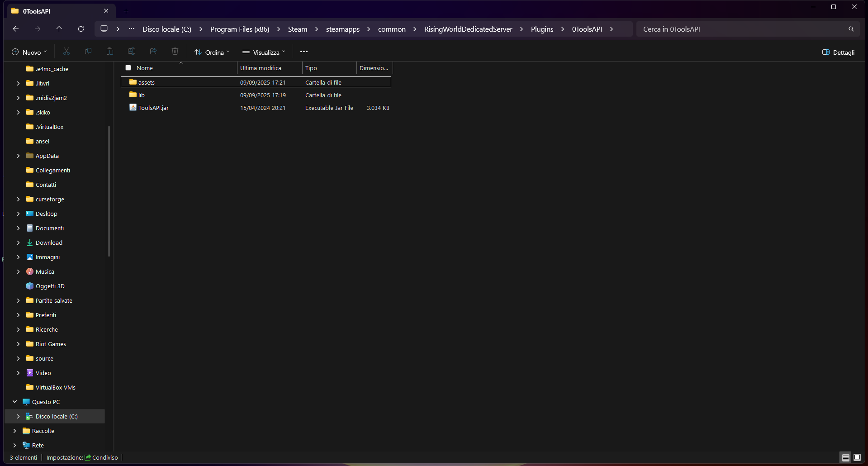The height and width of the screenshot is (466, 868).
Task: Click the search magnifier icon
Action: coord(851,29)
